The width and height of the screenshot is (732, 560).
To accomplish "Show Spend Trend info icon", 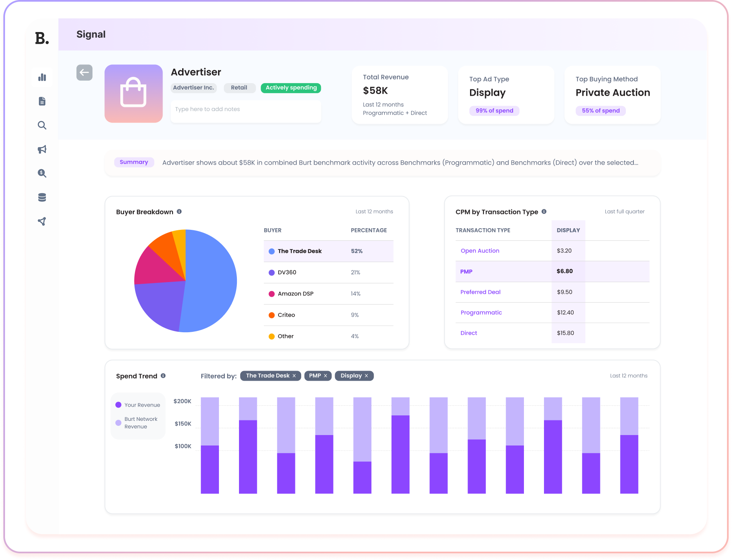I will (x=163, y=376).
